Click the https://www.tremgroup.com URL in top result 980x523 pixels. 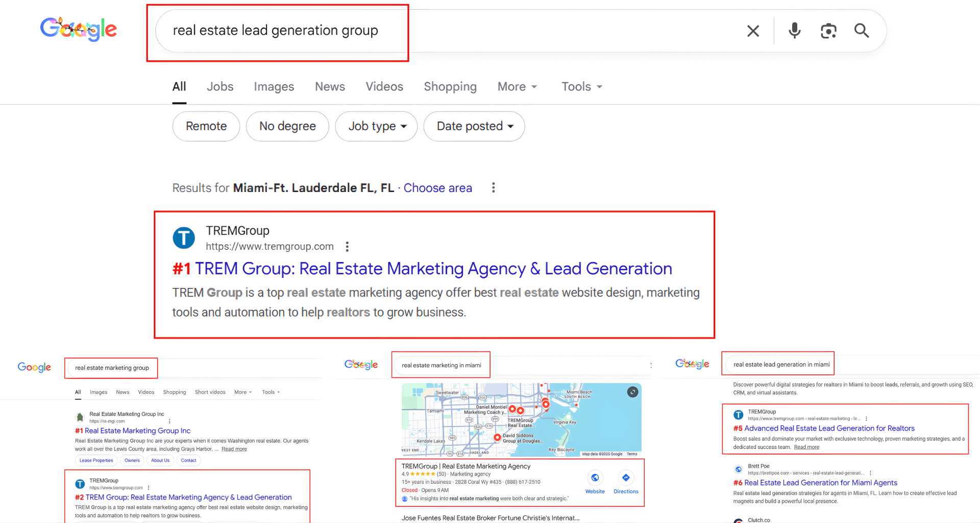pos(269,247)
